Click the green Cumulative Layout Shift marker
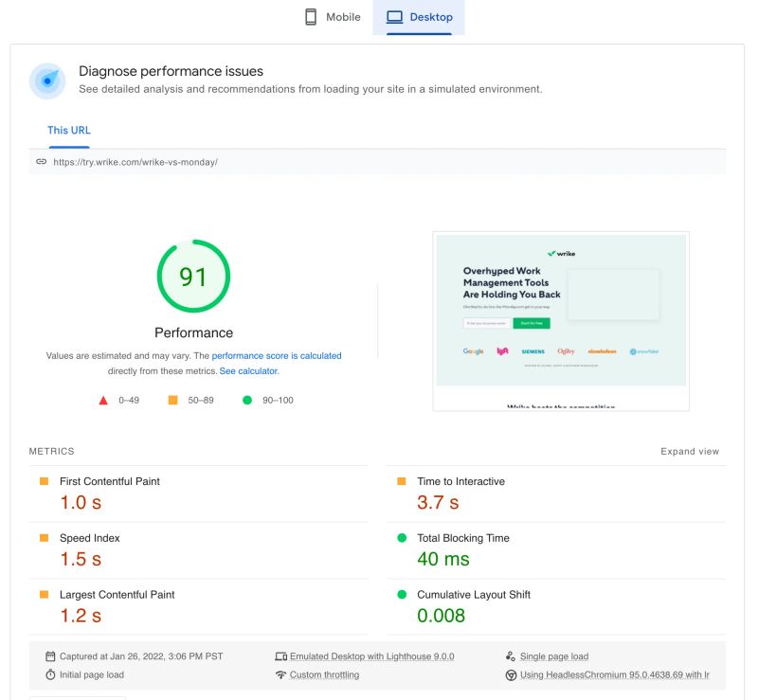The image size is (758, 700). coord(402,594)
